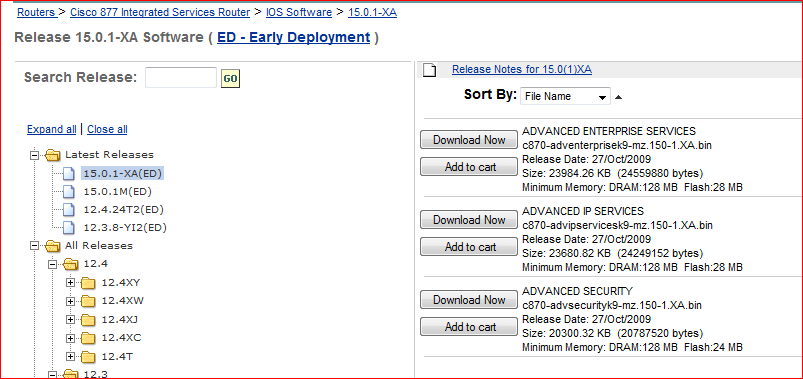Select 12.3.8-YI2(ED) release in tree

(x=125, y=227)
